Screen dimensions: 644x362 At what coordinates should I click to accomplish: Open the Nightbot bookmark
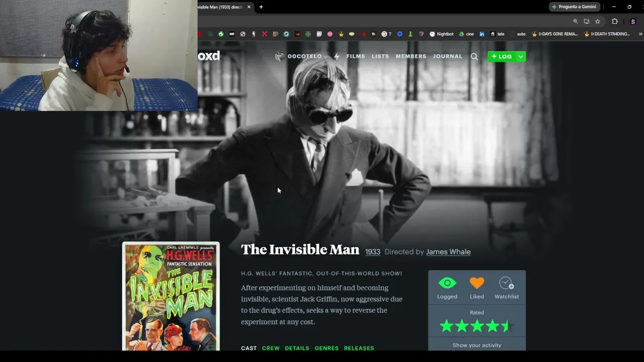(441, 34)
